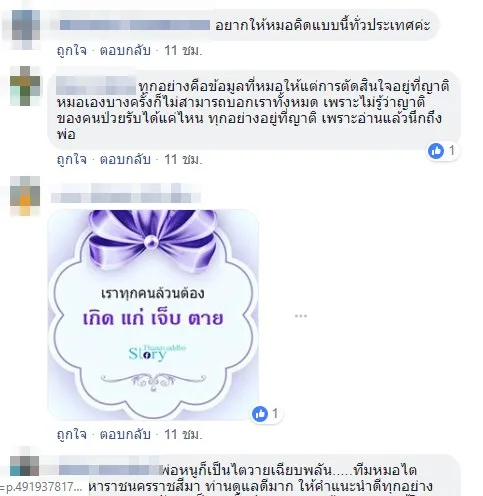Click Thanavuddho Story logo in image
This screenshot has height=496, width=483.
156,352
